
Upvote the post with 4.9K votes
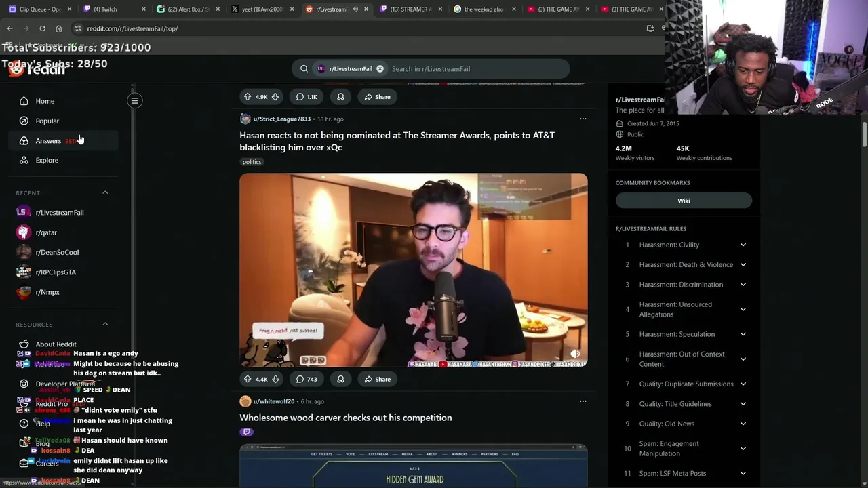tap(248, 97)
